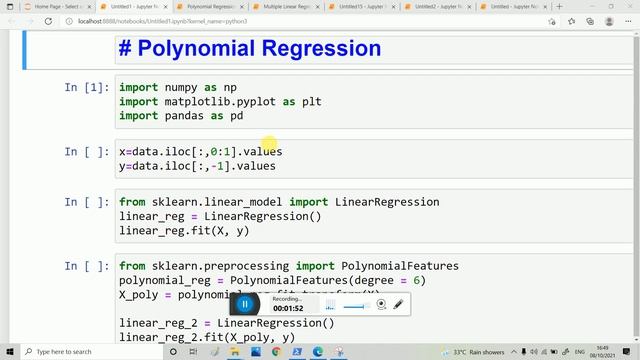Screen dimensions: 640x360
Task: Click the 'y=data.iloc[:,-1].values' line
Action: pos(197,166)
